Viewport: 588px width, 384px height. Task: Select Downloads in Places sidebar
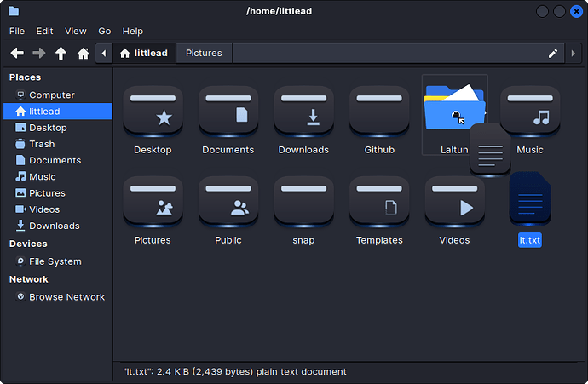click(58, 226)
